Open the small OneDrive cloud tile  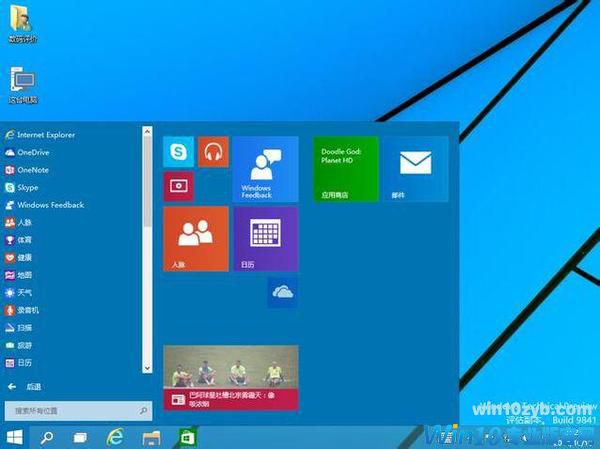[x=282, y=292]
